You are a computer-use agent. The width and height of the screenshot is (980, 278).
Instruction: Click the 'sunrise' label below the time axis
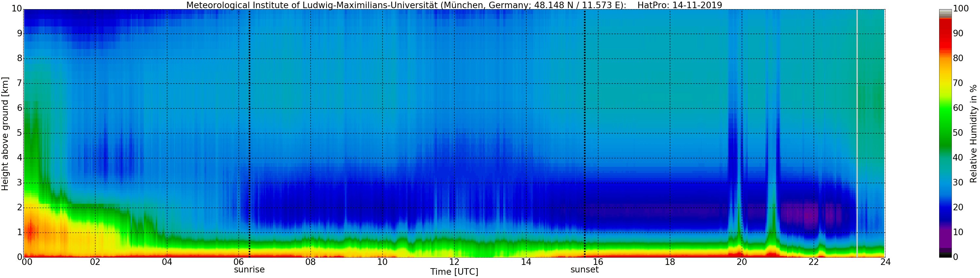click(249, 269)
